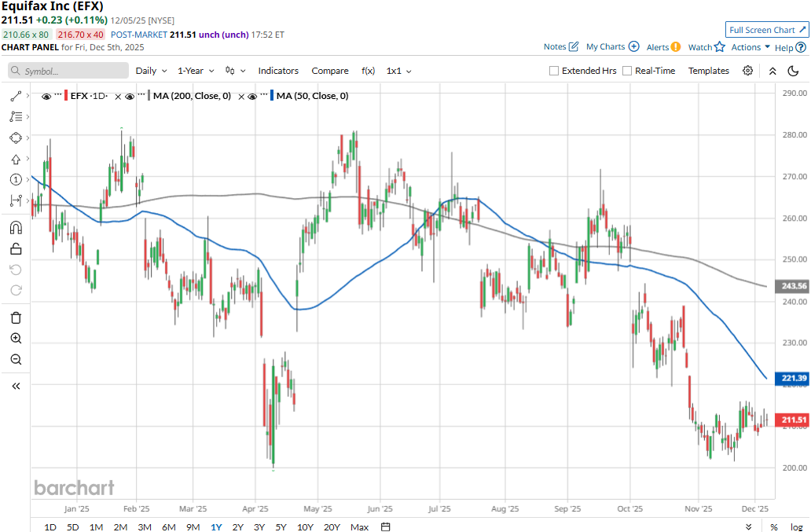Enable the Real-Time checkbox

point(627,71)
